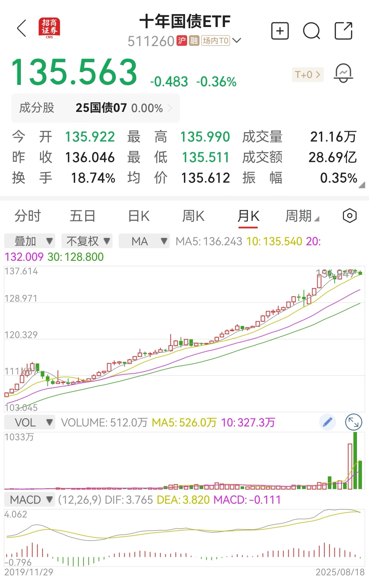Tap the 今开 value 135.922
Screen dimensions: 369x588
[90, 137]
